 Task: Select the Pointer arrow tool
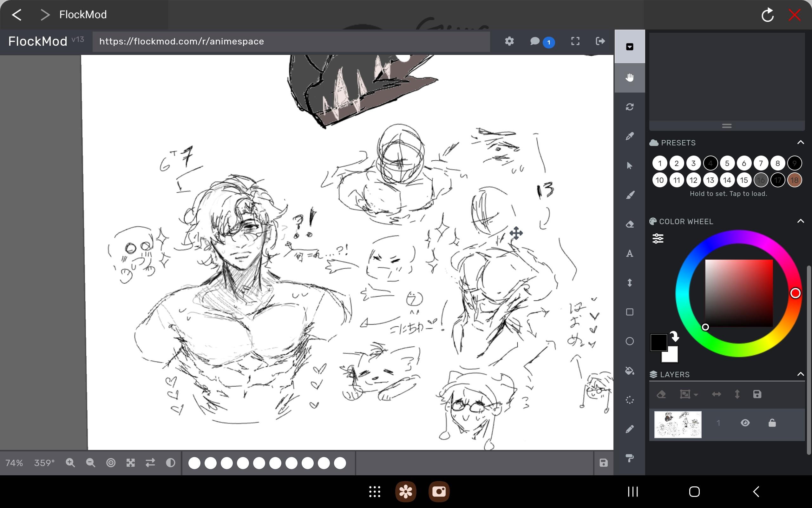coord(630,166)
